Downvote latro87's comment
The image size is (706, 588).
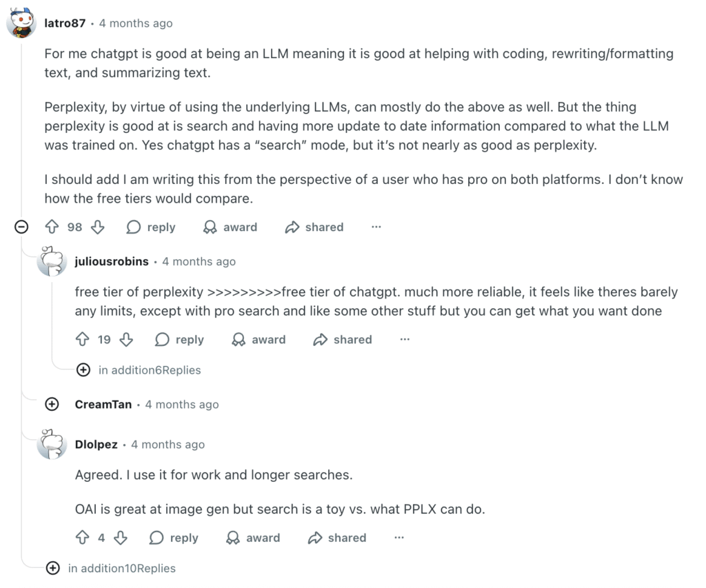(x=98, y=227)
